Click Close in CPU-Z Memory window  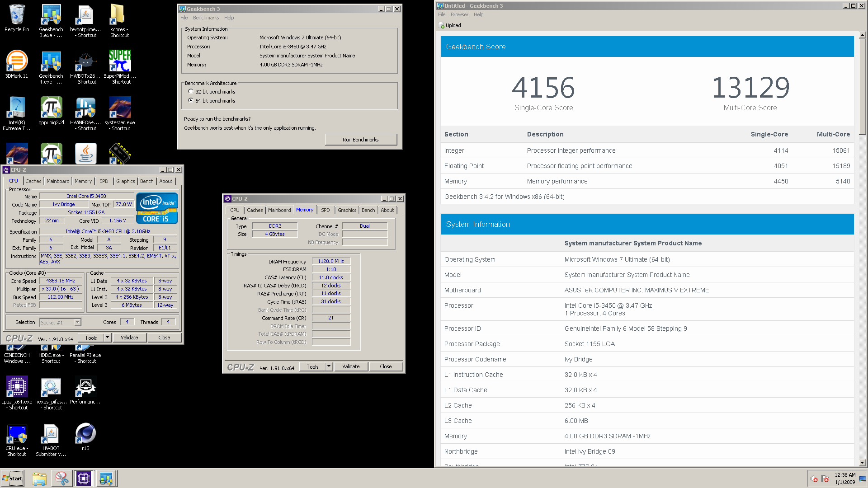(386, 366)
